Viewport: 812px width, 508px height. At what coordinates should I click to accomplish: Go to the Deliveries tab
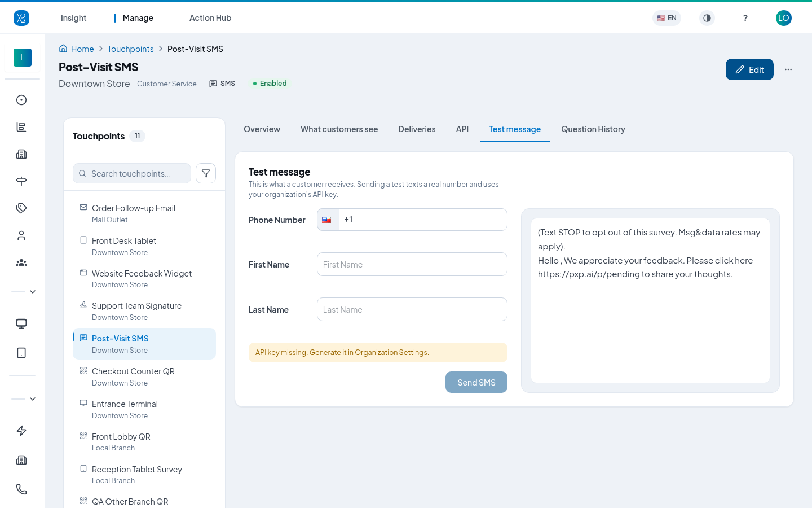417,129
